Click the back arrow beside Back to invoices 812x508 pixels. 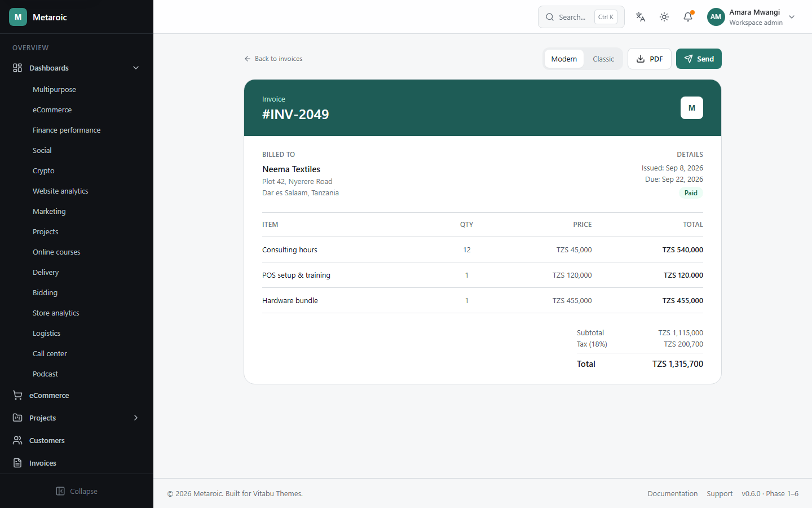point(248,59)
